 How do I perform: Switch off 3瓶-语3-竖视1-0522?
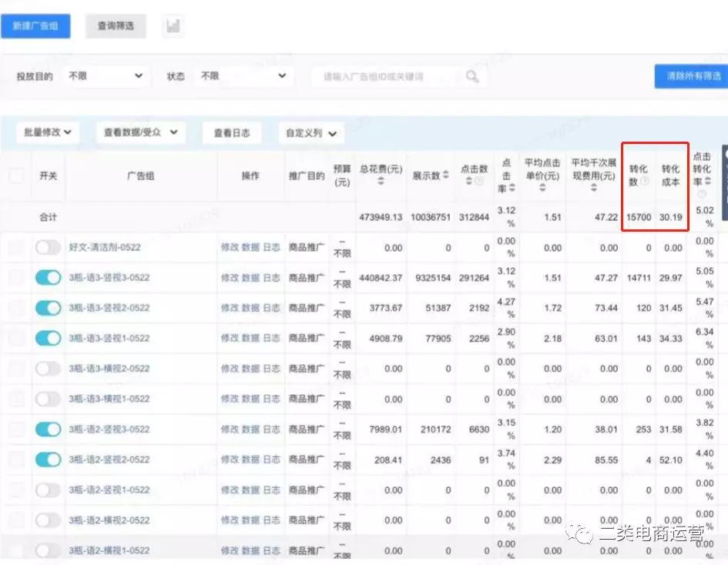tap(49, 338)
